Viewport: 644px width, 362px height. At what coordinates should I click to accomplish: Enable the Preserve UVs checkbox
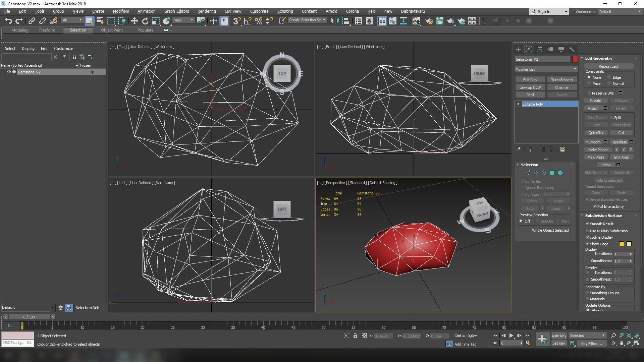click(589, 93)
